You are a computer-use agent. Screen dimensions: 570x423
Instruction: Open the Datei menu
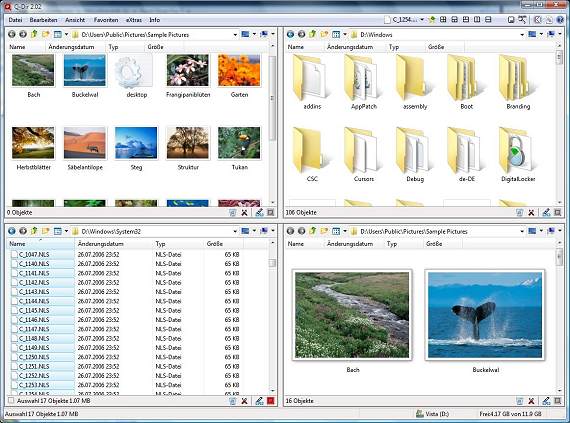15,20
